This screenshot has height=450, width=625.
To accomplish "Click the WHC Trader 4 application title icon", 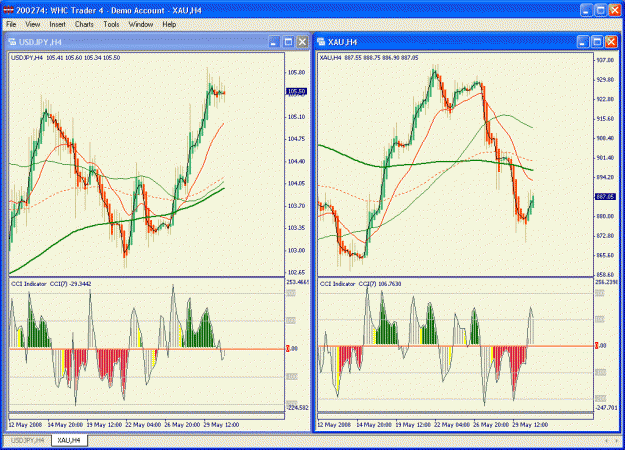I will click(8, 10).
